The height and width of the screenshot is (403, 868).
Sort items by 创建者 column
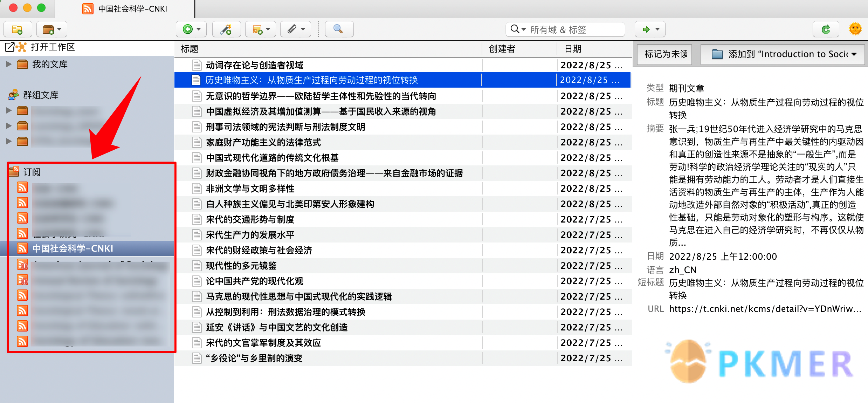[x=519, y=49]
